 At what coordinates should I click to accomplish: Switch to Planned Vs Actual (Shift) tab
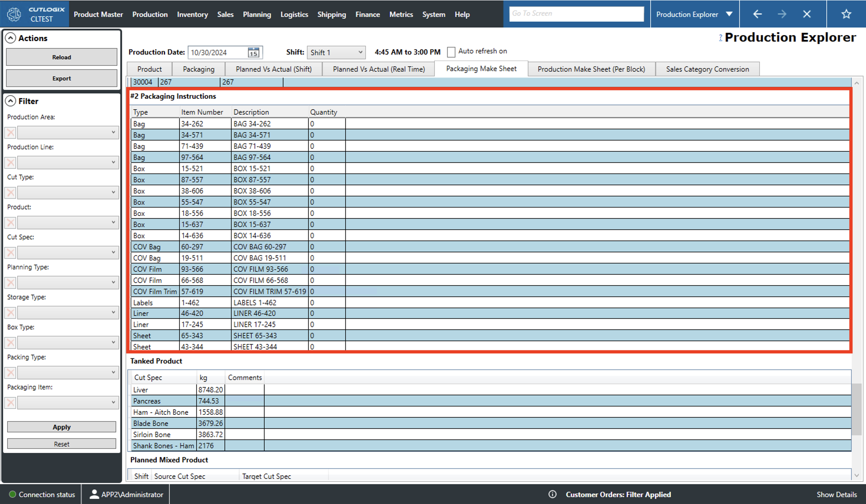pyautogui.click(x=274, y=69)
